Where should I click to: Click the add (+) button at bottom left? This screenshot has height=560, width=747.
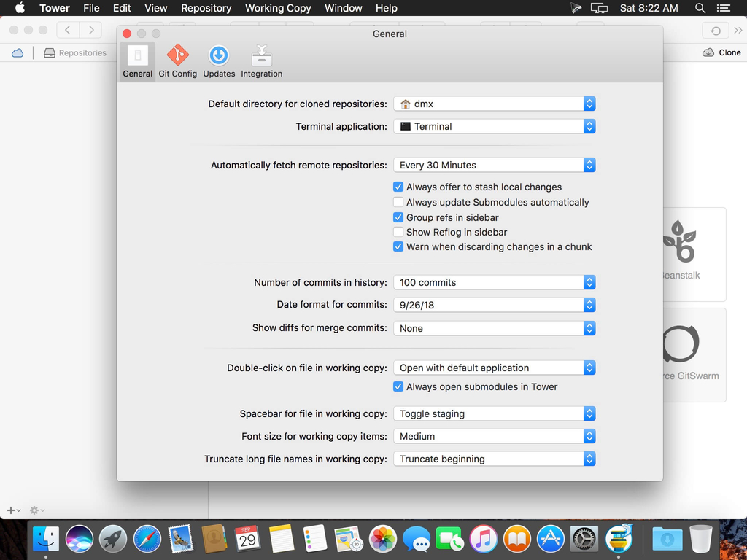[x=11, y=510]
